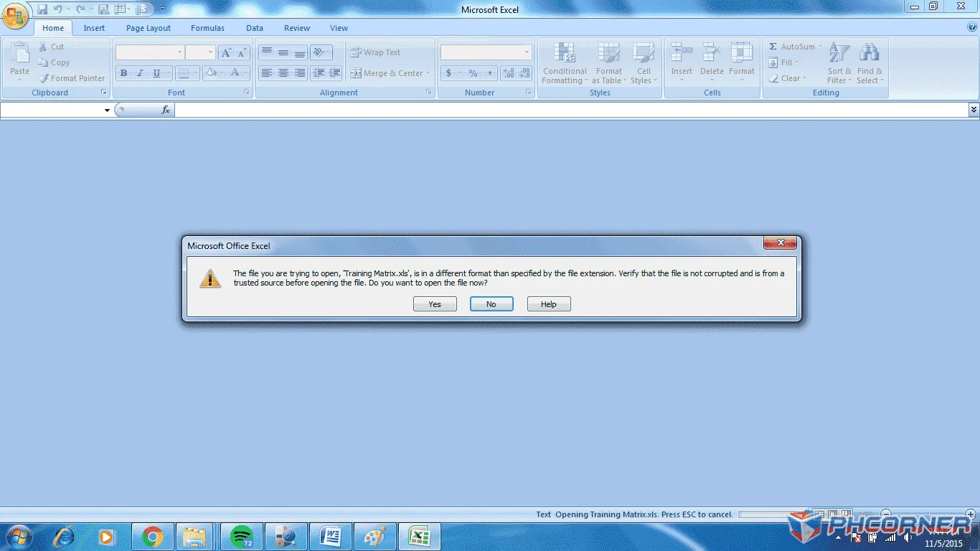Click the Borders icon
The image size is (980, 551).
coord(183,73)
